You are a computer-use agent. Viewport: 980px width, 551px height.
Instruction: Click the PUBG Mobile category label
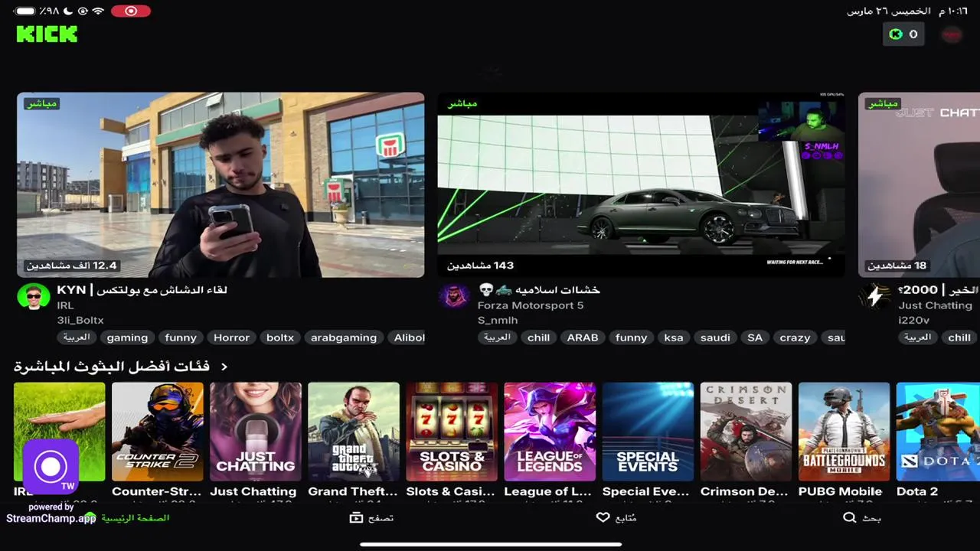841,491
